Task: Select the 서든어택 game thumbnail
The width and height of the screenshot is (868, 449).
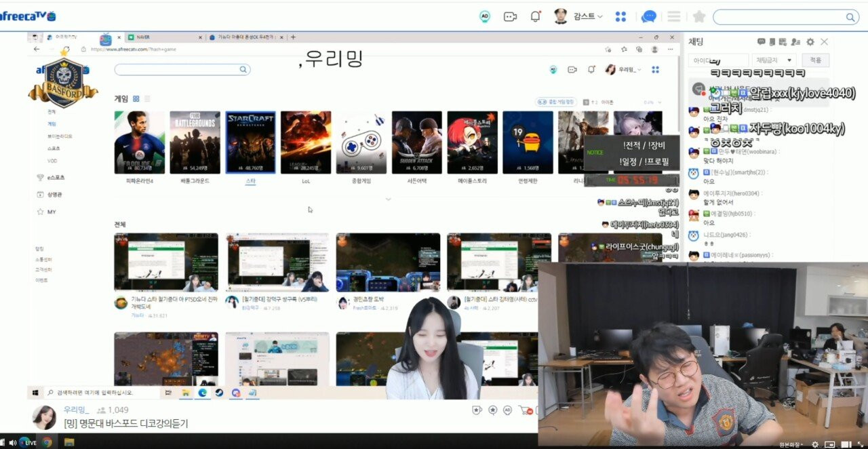Action: coord(417,142)
